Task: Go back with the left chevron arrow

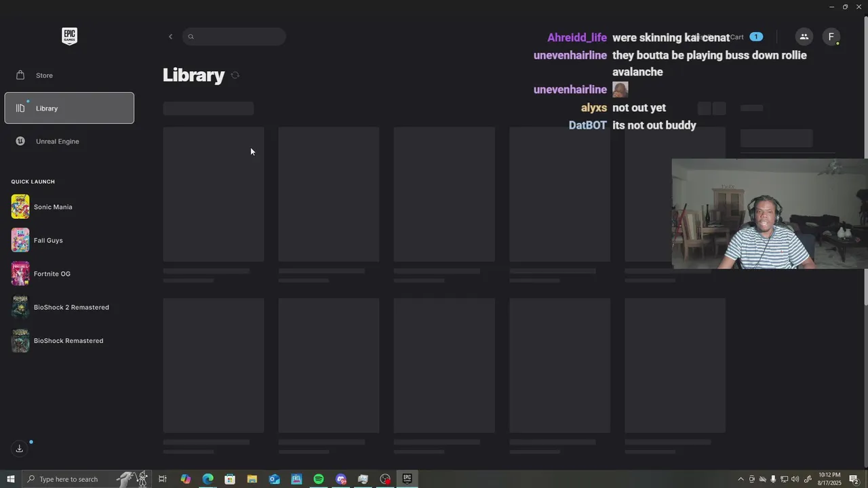Action: coord(170,37)
